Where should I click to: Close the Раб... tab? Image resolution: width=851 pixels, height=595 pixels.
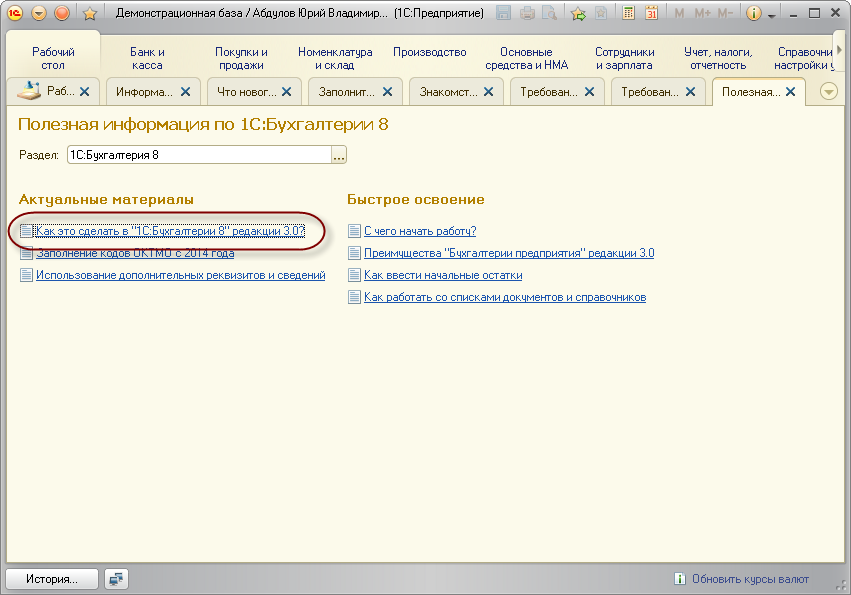85,92
